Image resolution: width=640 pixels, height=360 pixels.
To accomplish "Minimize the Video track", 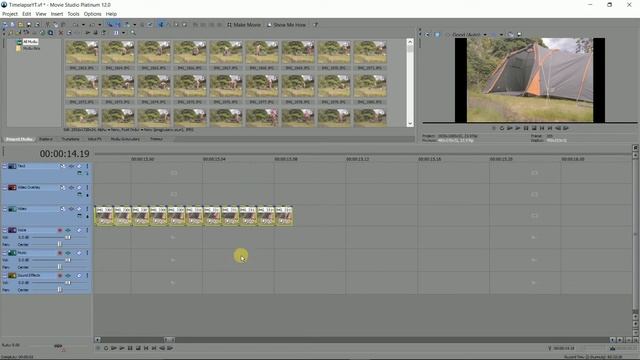I will point(4,209).
